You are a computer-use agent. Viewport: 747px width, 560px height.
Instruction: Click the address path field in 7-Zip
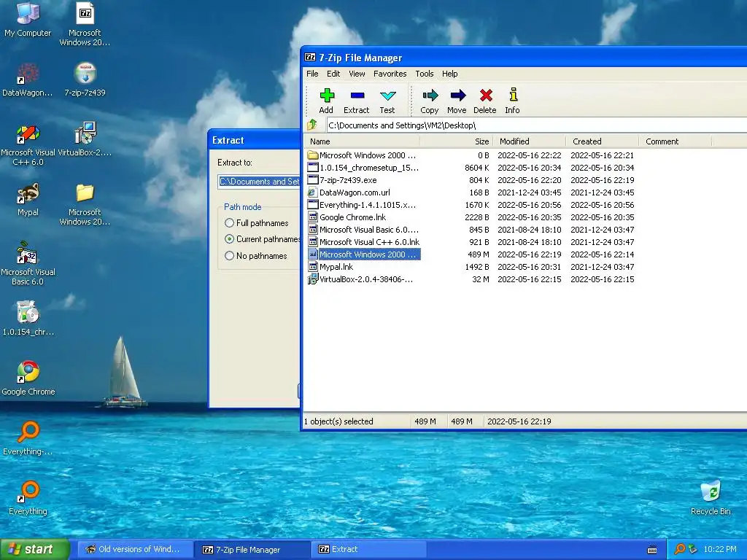tap(536, 125)
